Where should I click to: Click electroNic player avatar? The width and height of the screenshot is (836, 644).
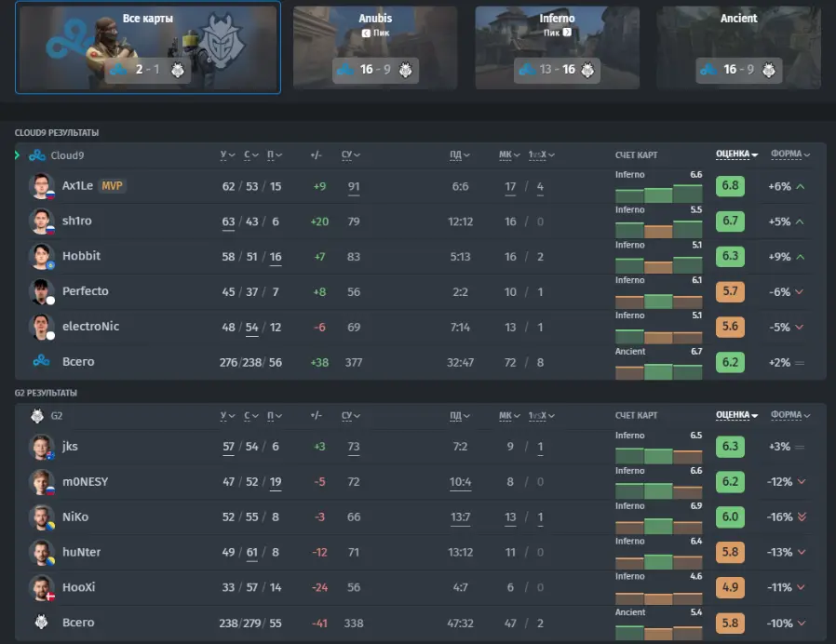(42, 327)
